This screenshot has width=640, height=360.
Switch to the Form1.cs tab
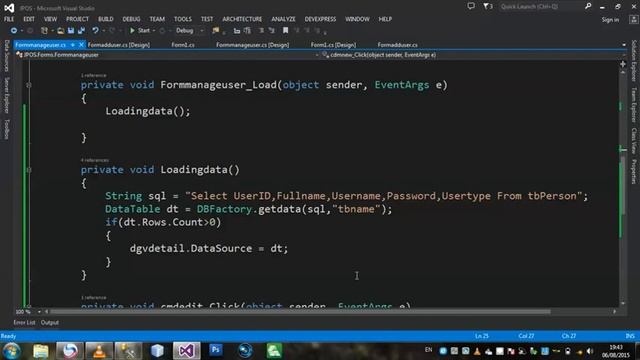point(183,45)
